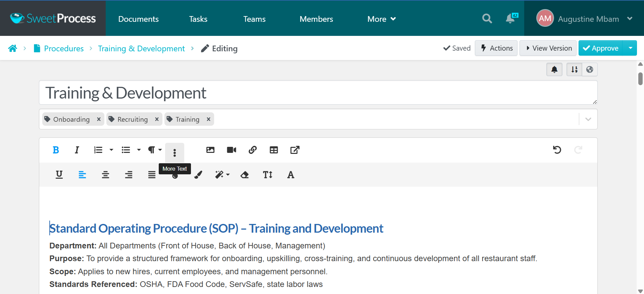The height and width of the screenshot is (294, 644).
Task: Click the SweetProcess logo
Action: tap(53, 18)
